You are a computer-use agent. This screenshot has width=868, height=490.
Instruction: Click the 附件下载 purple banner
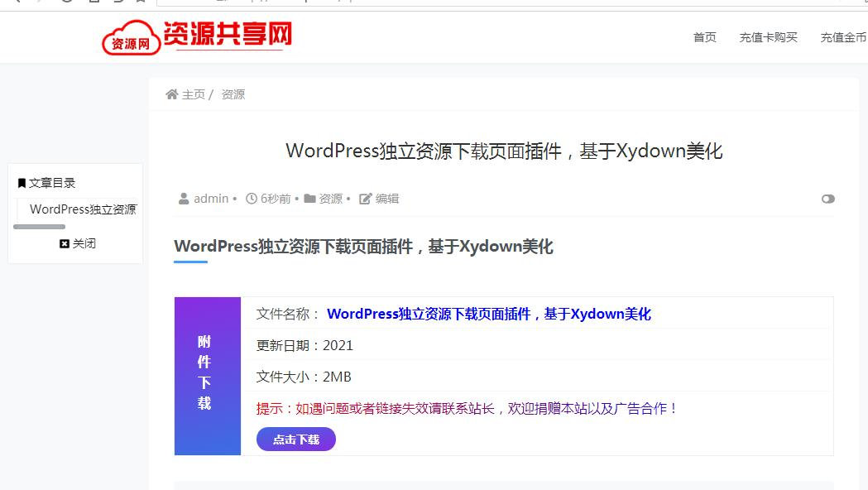coord(208,376)
